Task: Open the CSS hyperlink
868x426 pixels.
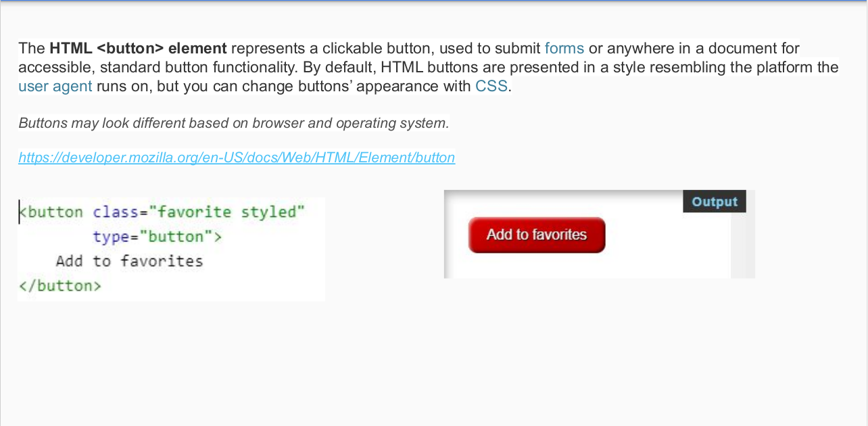Action: coord(492,87)
